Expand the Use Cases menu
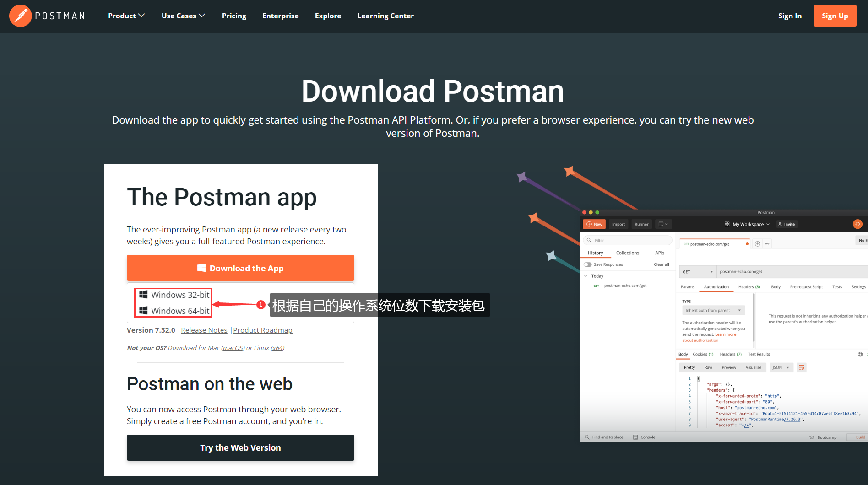 [x=183, y=16]
